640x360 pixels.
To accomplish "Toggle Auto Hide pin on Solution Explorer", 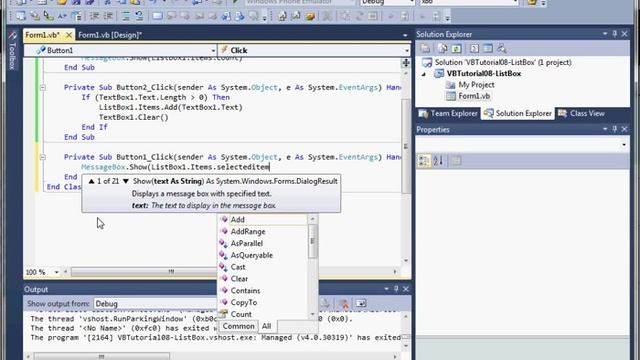I will (x=615, y=34).
